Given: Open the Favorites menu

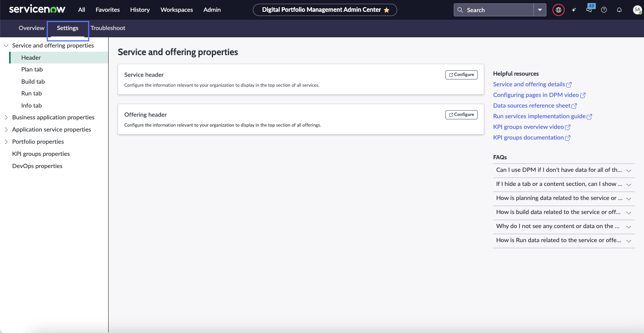Looking at the screenshot, I should pos(107,10).
